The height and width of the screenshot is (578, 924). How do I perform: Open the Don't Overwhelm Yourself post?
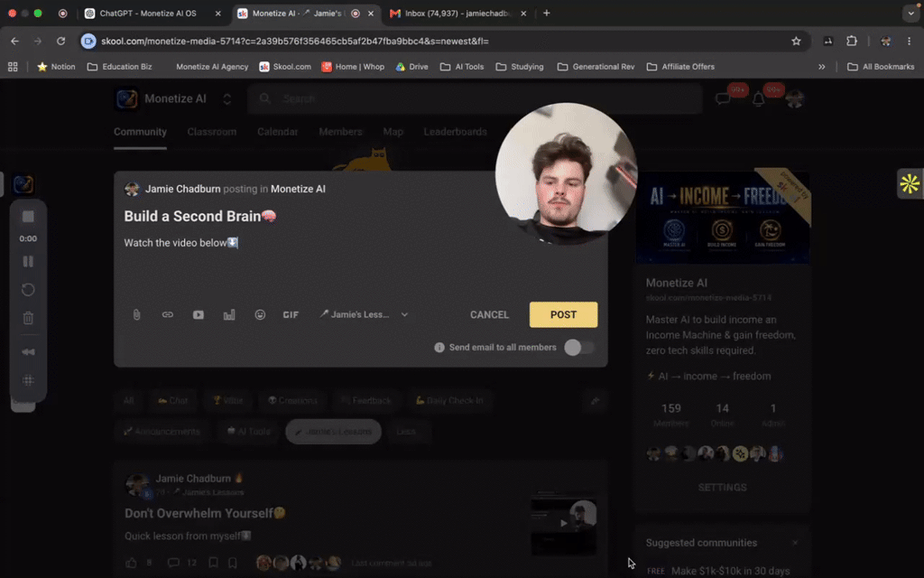click(x=205, y=513)
